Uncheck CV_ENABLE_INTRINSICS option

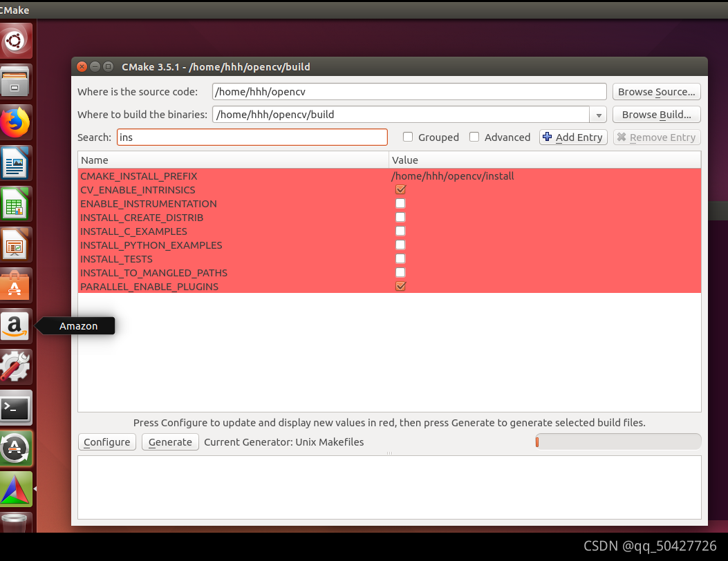(x=400, y=189)
